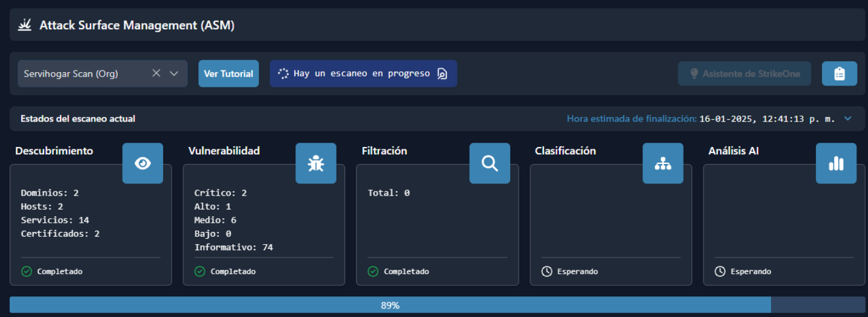Click the Clasificación waiting clock icon
This screenshot has width=868, height=317.
(547, 271)
